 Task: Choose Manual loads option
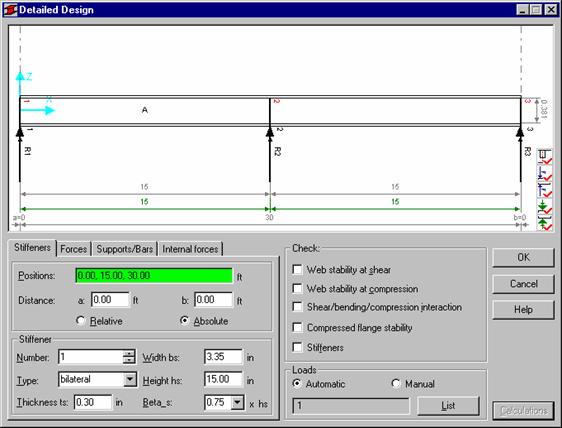[x=396, y=384]
